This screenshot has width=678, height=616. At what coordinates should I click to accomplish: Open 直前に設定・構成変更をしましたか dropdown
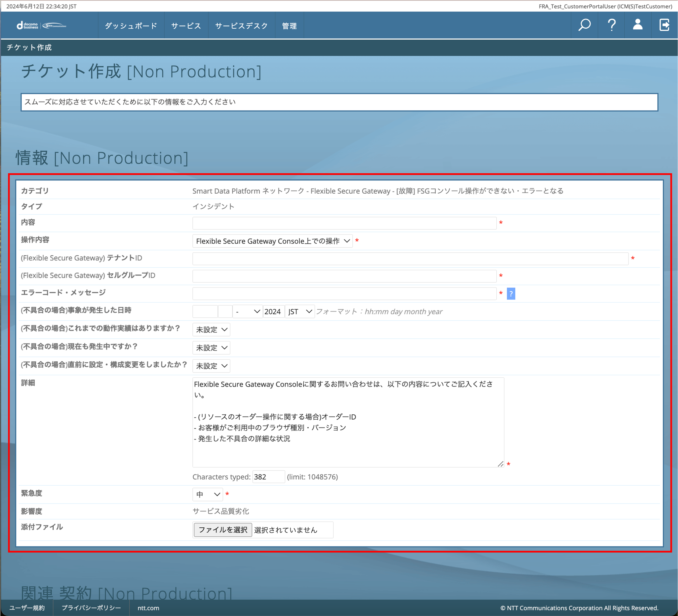(x=211, y=366)
